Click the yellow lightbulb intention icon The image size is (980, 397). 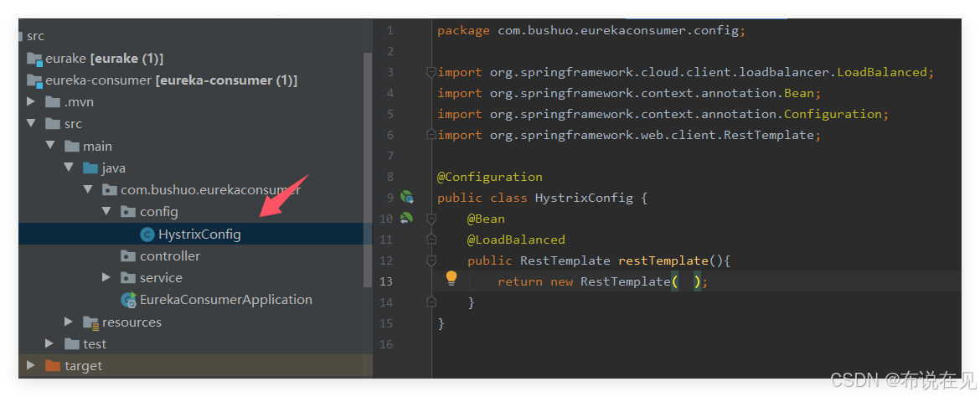pyautogui.click(x=451, y=279)
